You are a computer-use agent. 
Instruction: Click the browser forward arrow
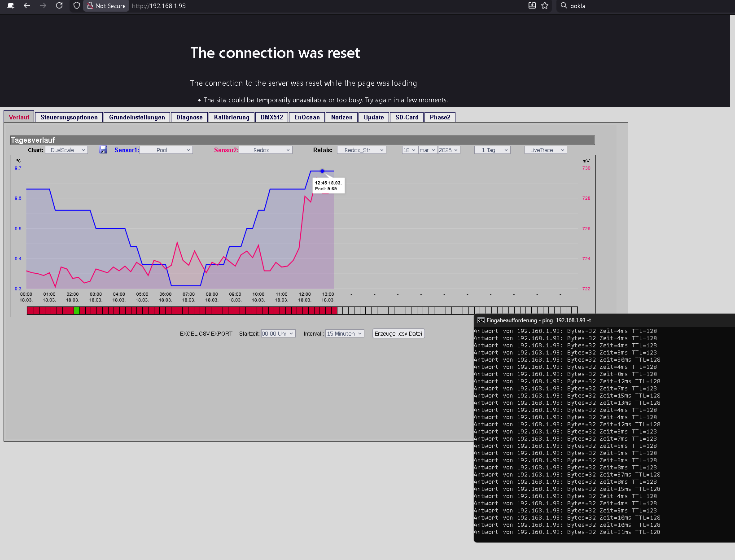pyautogui.click(x=43, y=6)
